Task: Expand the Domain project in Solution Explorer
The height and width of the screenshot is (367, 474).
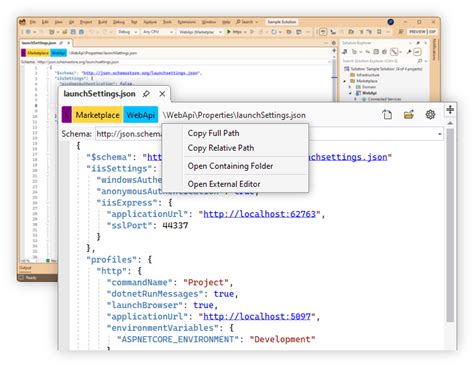Action: click(x=350, y=87)
